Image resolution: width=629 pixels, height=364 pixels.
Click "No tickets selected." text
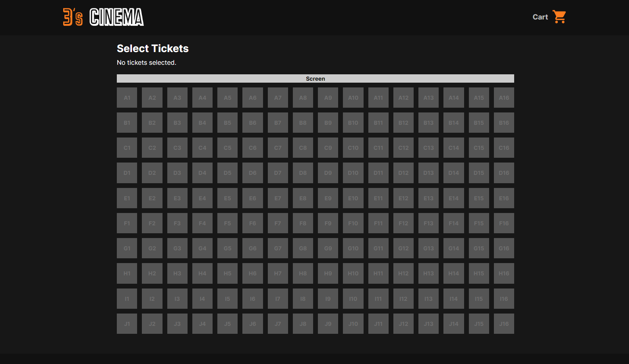(147, 63)
